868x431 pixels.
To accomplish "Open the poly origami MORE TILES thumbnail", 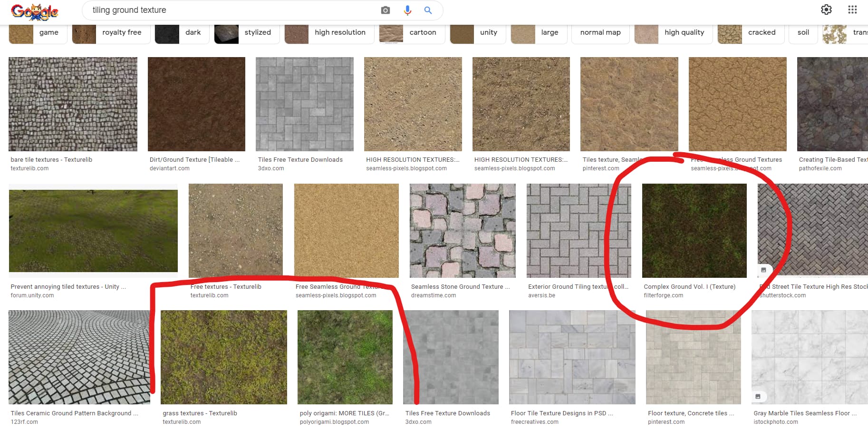I will pos(345,357).
